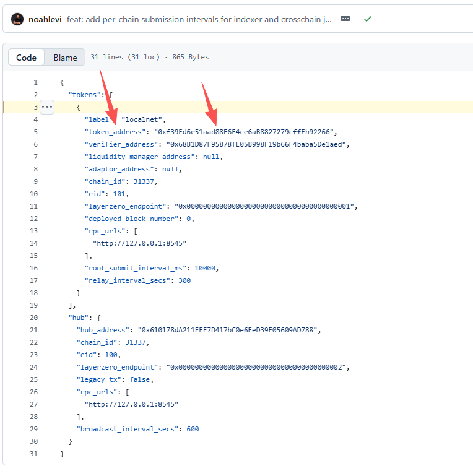Switch to the Code tab

pos(26,58)
